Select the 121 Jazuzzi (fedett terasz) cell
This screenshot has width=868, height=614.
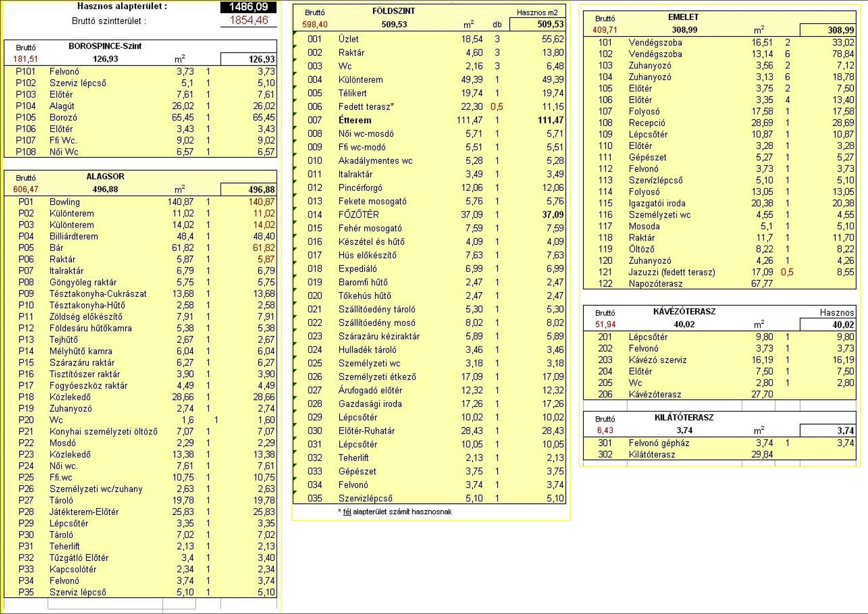672,272
